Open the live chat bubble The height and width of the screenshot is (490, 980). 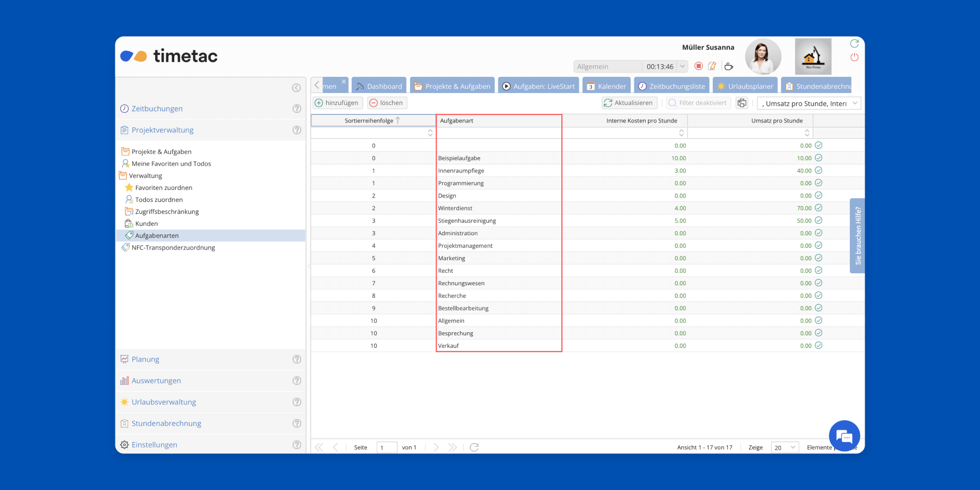click(x=844, y=436)
